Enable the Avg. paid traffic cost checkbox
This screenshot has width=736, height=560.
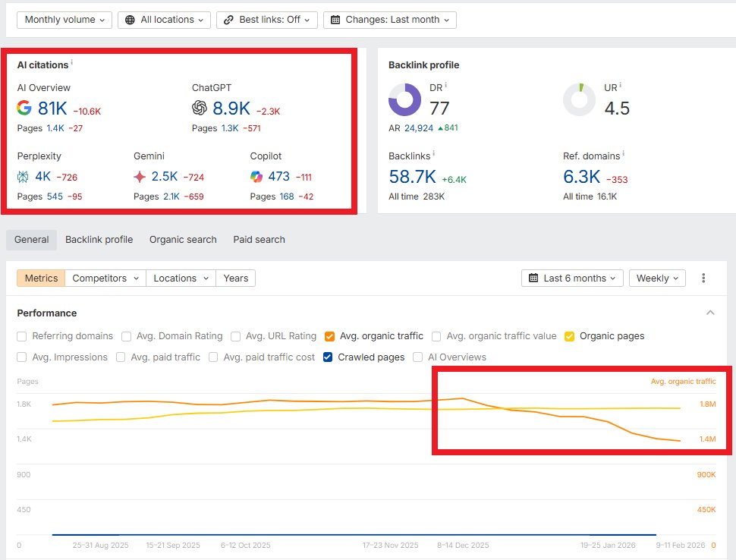click(213, 357)
